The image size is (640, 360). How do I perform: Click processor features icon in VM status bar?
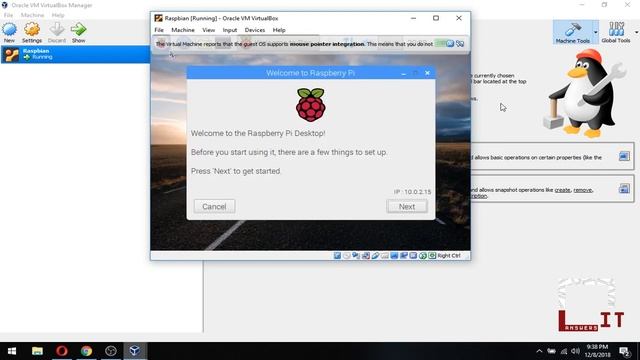(413, 256)
